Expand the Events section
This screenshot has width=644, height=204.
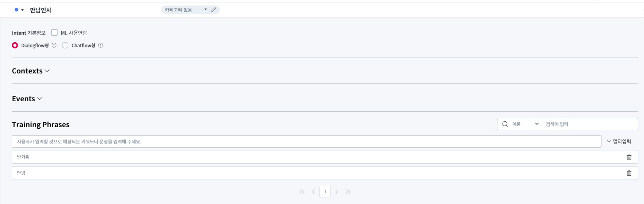coord(27,99)
